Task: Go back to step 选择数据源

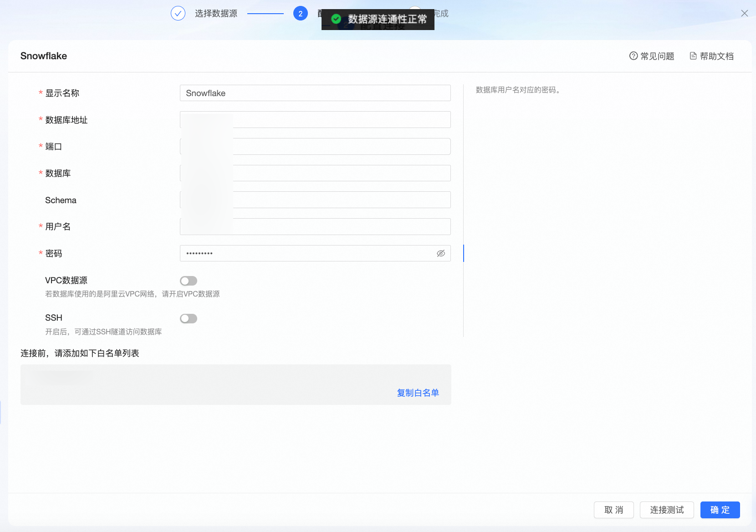Action: [x=216, y=14]
